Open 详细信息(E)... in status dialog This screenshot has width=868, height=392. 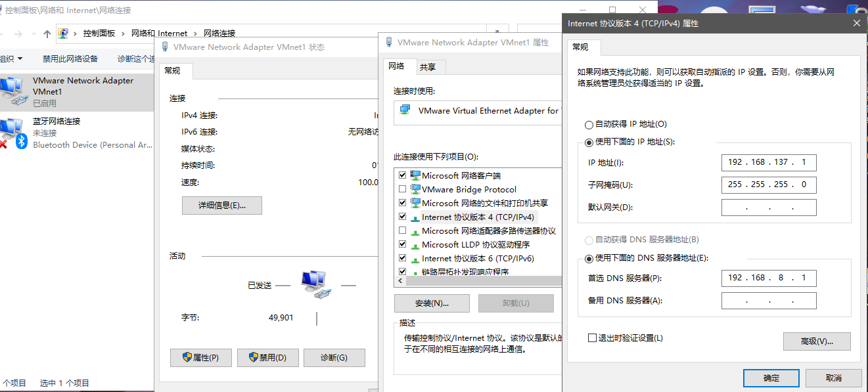coord(222,205)
